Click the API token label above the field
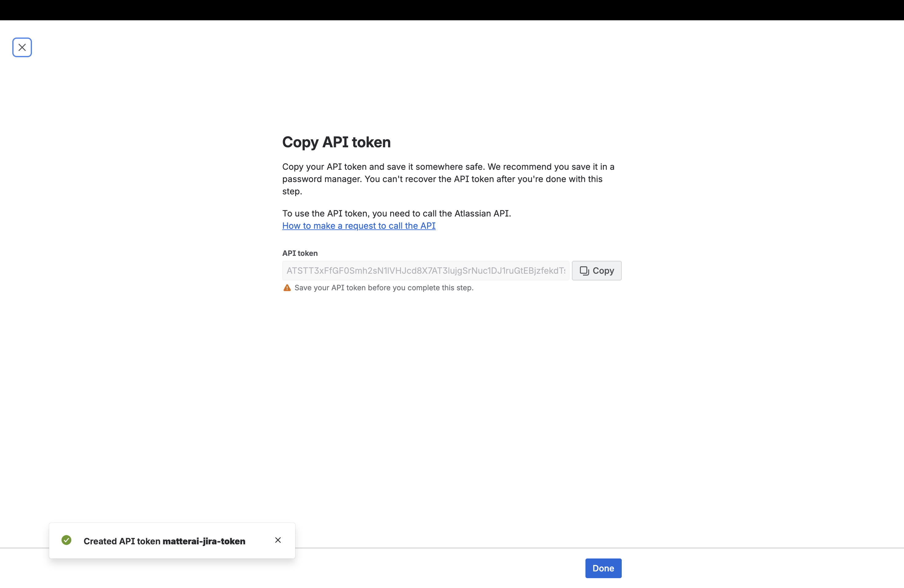Viewport: 904px width, 588px height. click(x=300, y=253)
